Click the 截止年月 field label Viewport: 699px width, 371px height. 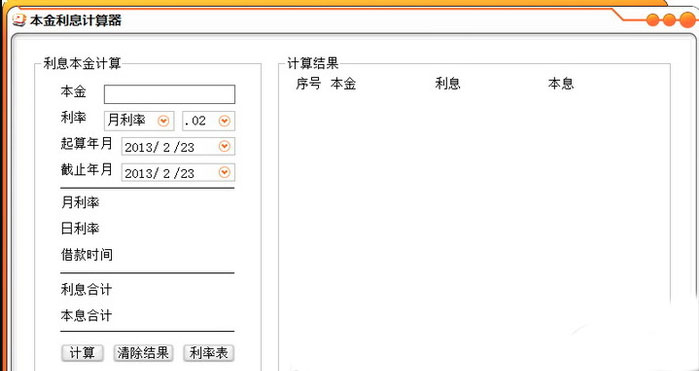(86, 170)
